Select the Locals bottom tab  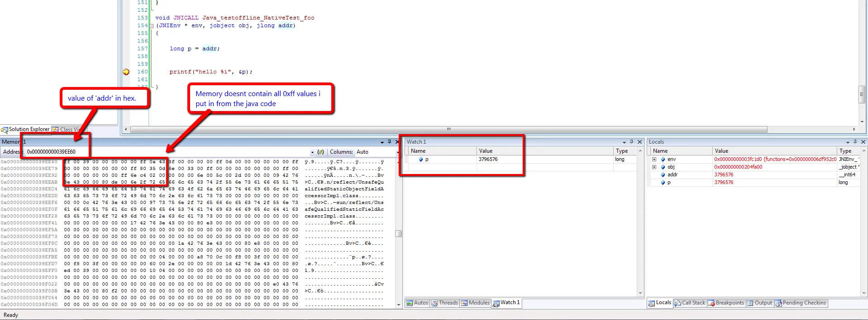(x=660, y=303)
